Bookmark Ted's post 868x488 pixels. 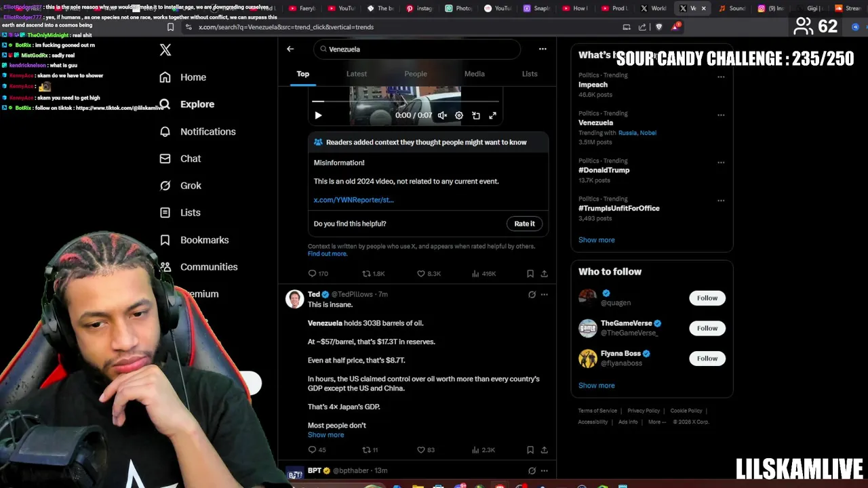(x=530, y=450)
